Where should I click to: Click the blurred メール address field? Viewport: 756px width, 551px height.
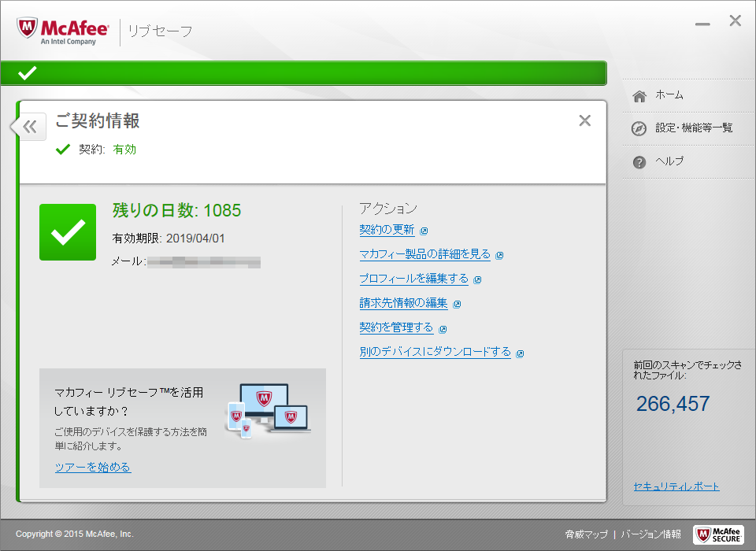point(204,262)
